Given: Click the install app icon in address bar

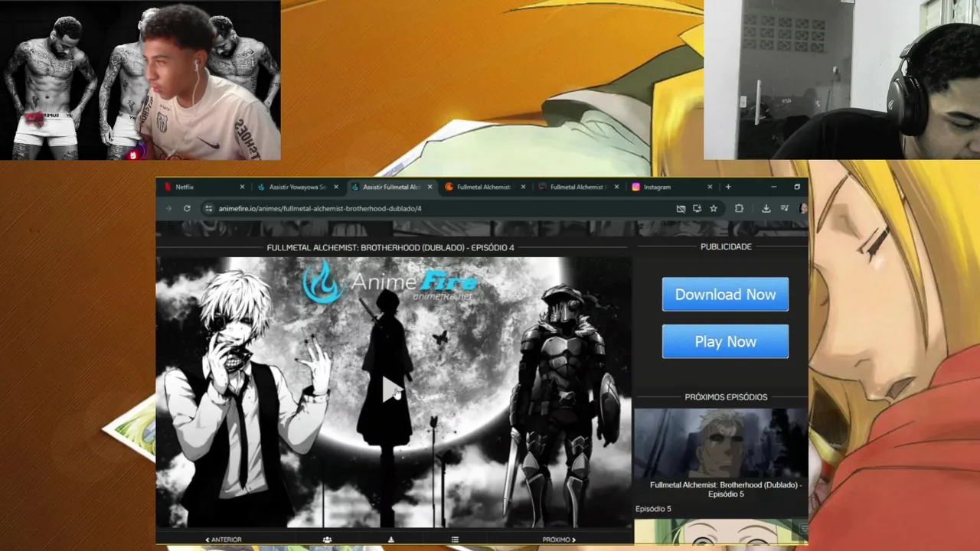Looking at the screenshot, I should [697, 208].
